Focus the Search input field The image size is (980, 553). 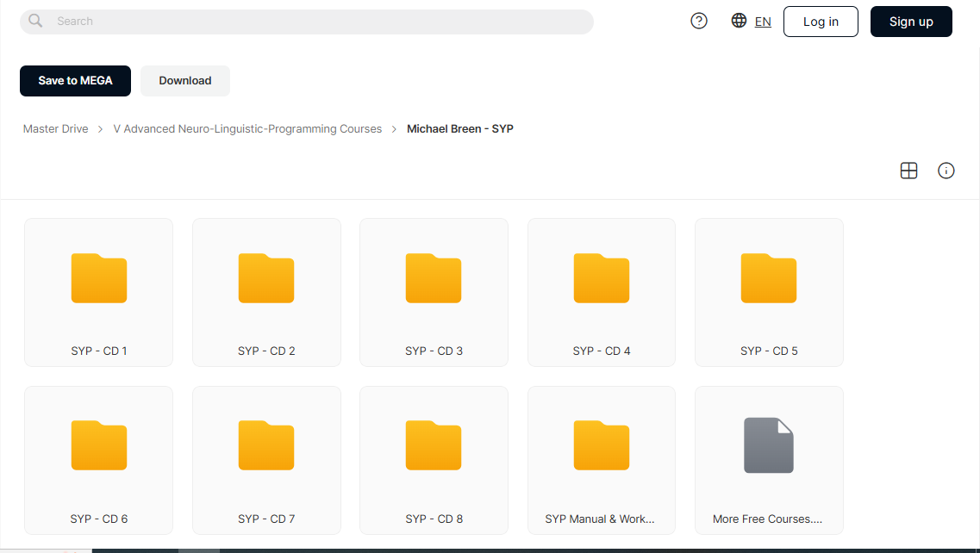306,22
